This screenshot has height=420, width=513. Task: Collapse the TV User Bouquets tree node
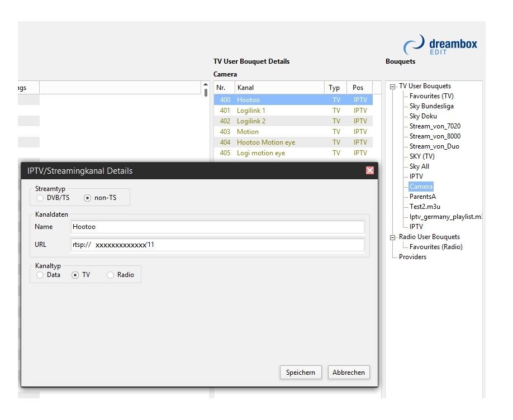click(x=392, y=87)
